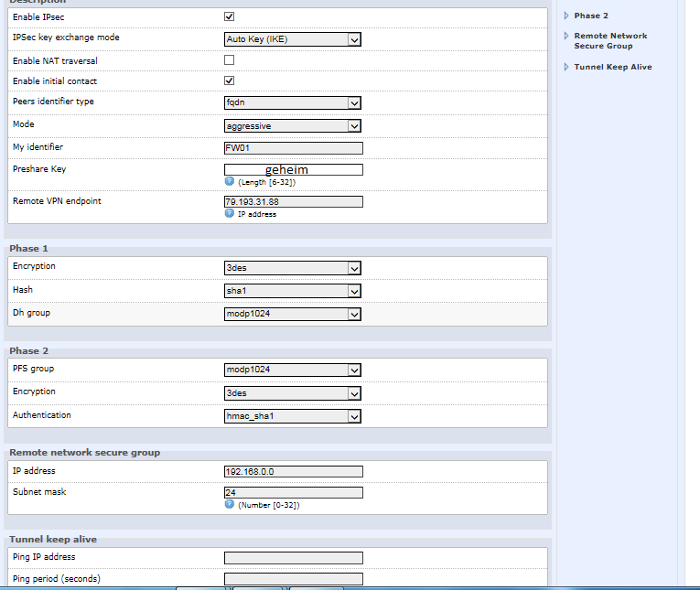700x590 pixels.
Task: Jump to Phase 2 section link
Action: pyautogui.click(x=591, y=16)
